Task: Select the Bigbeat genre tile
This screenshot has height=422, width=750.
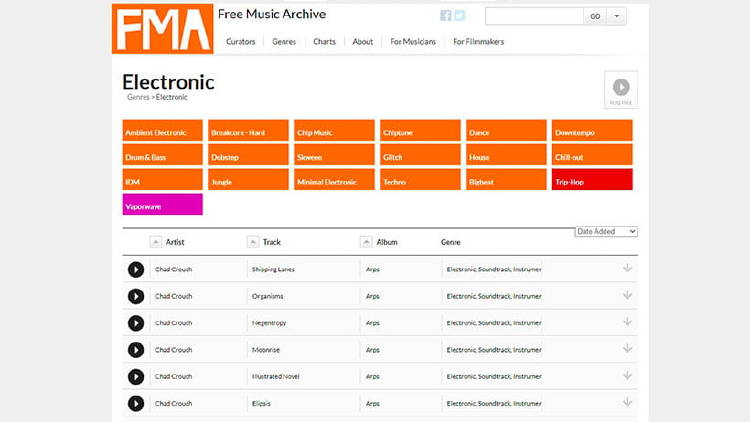Action: point(506,179)
